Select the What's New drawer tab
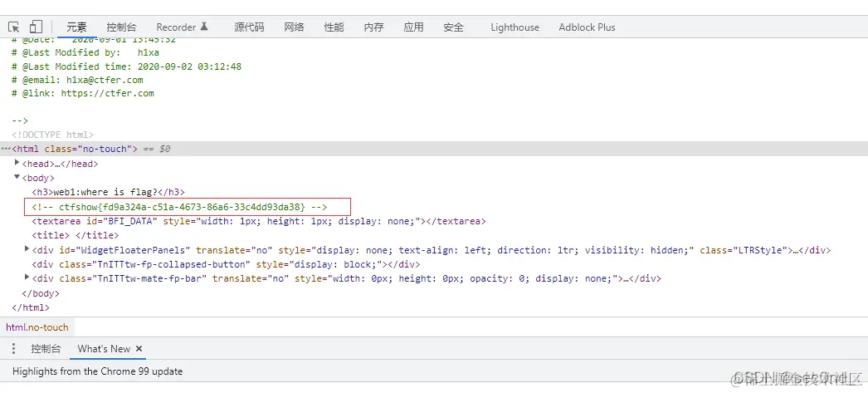 pyautogui.click(x=104, y=349)
